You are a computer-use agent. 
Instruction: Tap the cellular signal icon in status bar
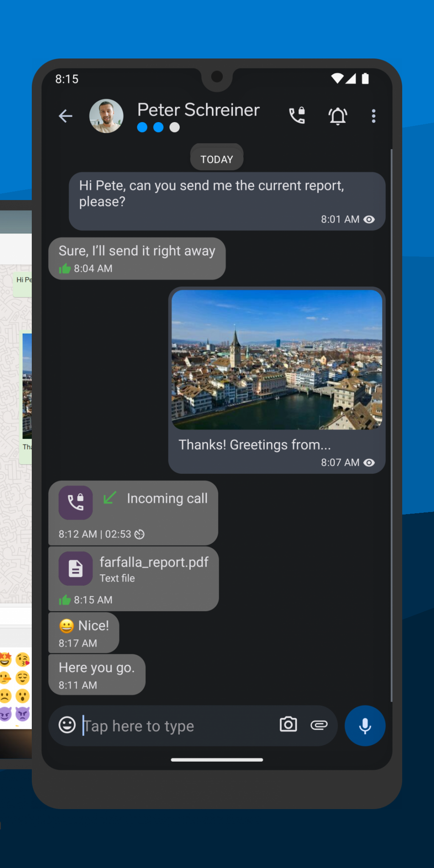(x=351, y=78)
